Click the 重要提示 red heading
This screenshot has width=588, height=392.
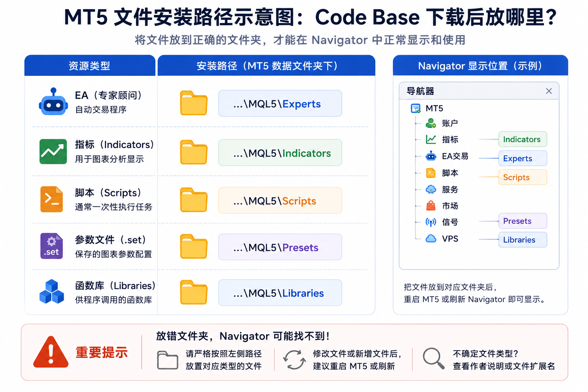coord(101,353)
